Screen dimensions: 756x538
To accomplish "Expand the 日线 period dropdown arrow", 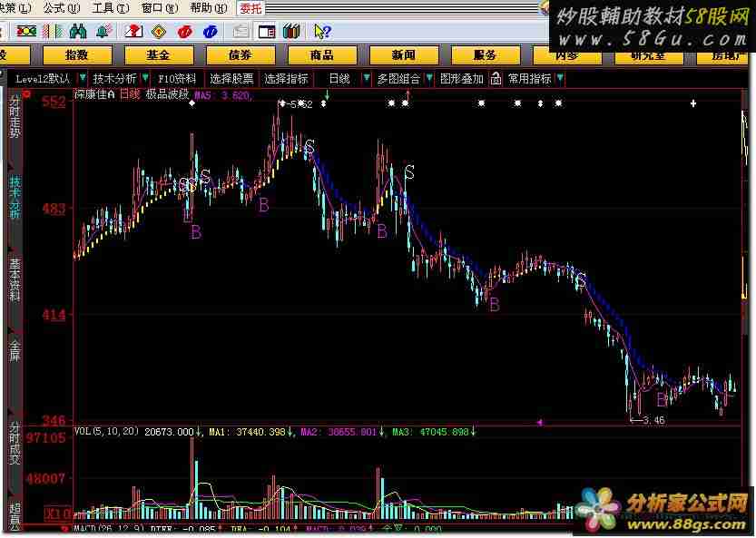I will coord(367,78).
